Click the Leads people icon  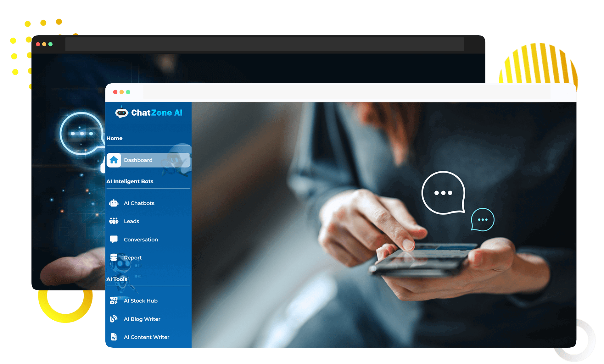114,221
